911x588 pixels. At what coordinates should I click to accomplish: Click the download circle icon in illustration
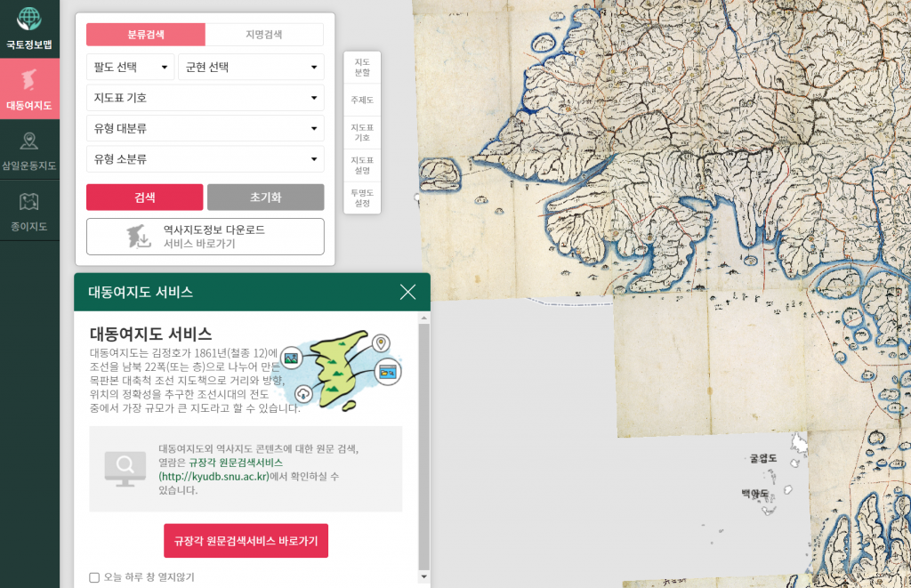point(303,394)
